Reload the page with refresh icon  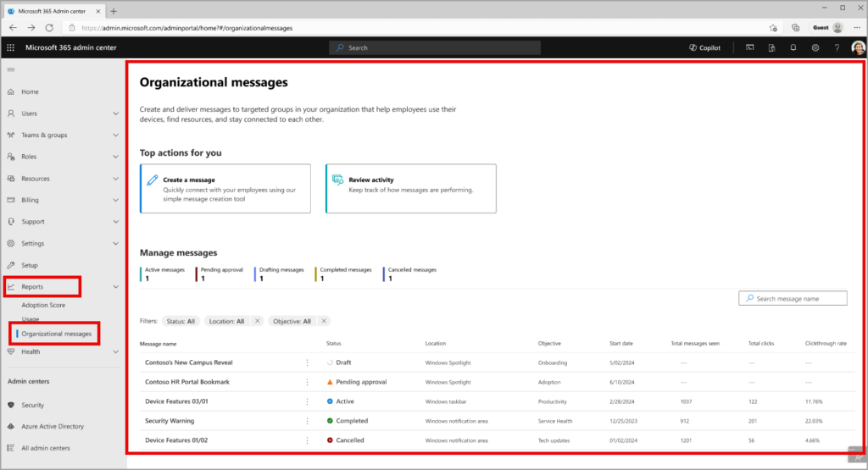coord(49,28)
